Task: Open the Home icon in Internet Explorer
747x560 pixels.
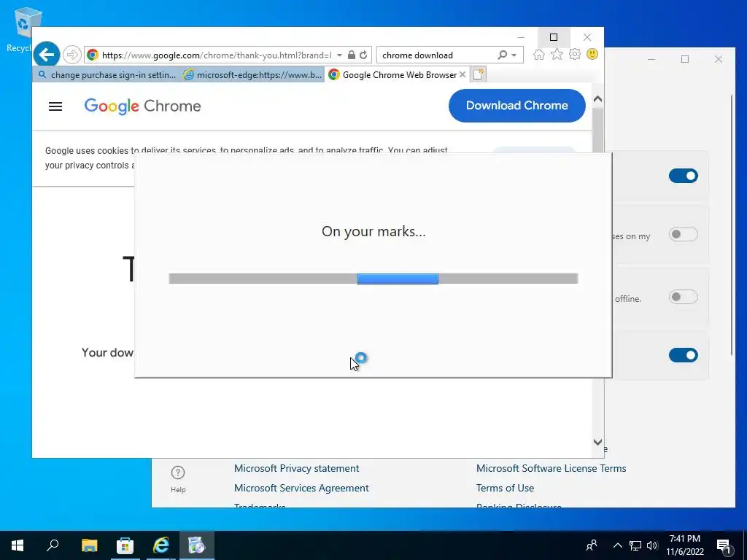Action: tap(539, 54)
